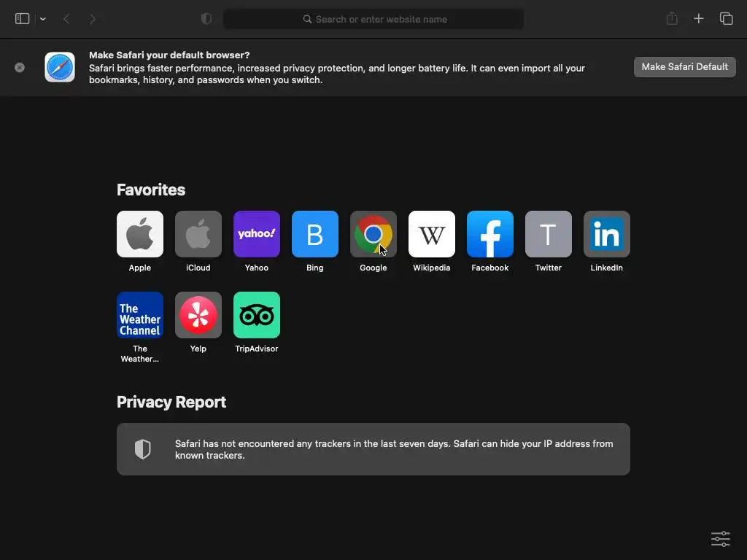Open a new tab with plus icon
747x560 pixels.
[698, 18]
